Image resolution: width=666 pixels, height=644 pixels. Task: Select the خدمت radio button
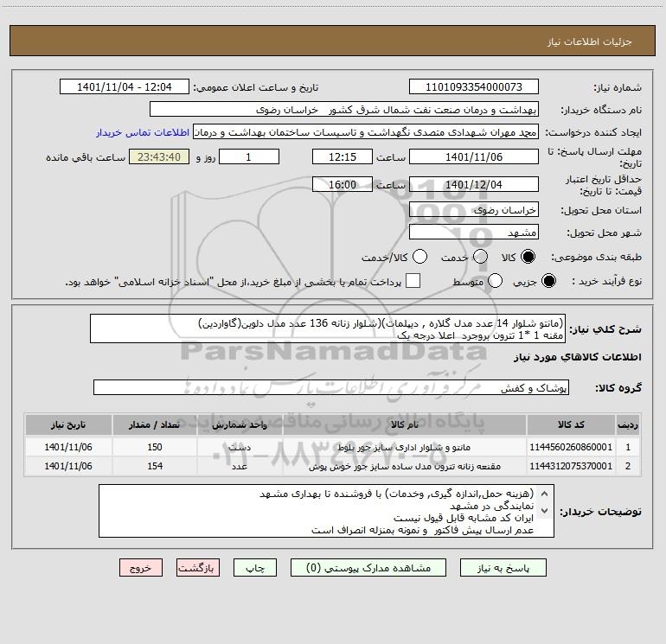click(x=480, y=257)
